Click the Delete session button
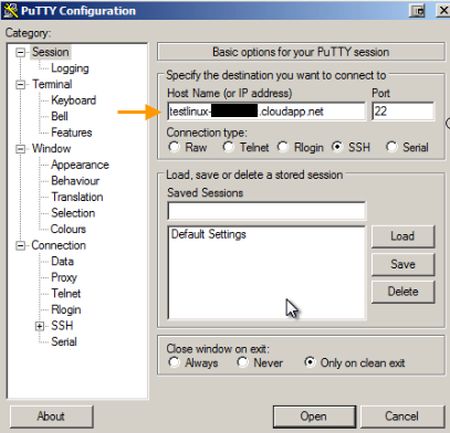This screenshot has width=450, height=433. (x=403, y=292)
